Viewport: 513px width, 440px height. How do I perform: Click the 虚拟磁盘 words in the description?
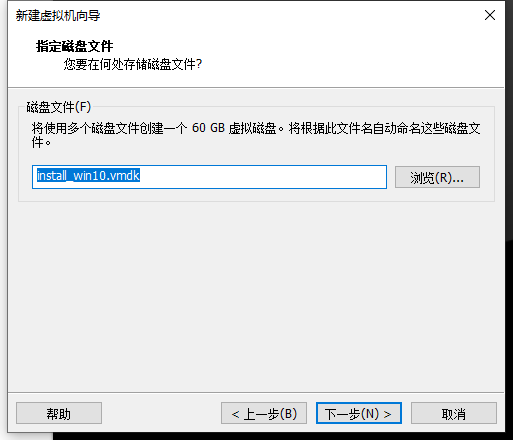[253, 128]
